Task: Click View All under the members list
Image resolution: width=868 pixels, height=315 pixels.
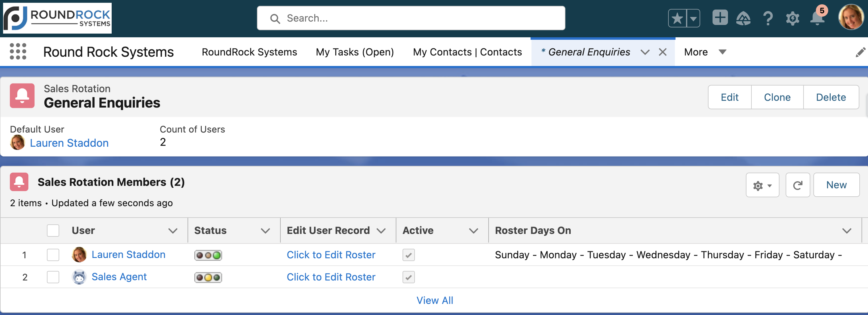Action: pyautogui.click(x=435, y=300)
